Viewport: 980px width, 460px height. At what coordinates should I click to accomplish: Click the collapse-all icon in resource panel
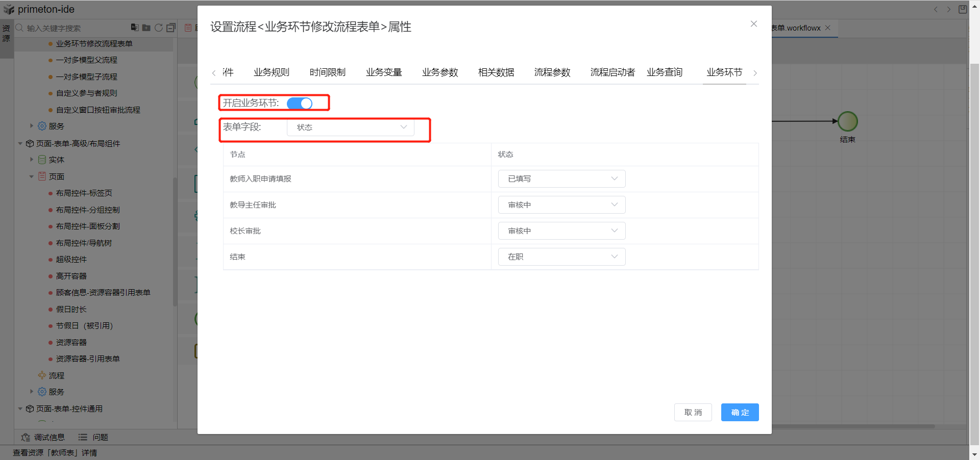pos(171,28)
